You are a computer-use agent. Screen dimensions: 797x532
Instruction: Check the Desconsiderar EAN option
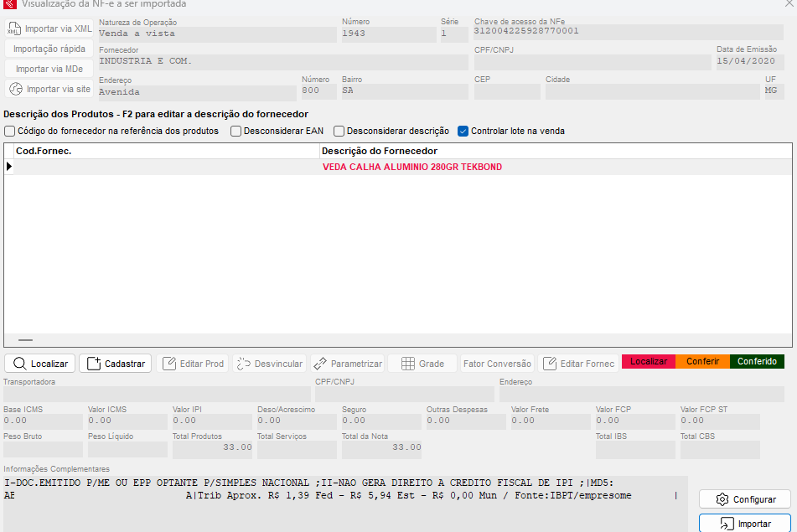(x=236, y=131)
